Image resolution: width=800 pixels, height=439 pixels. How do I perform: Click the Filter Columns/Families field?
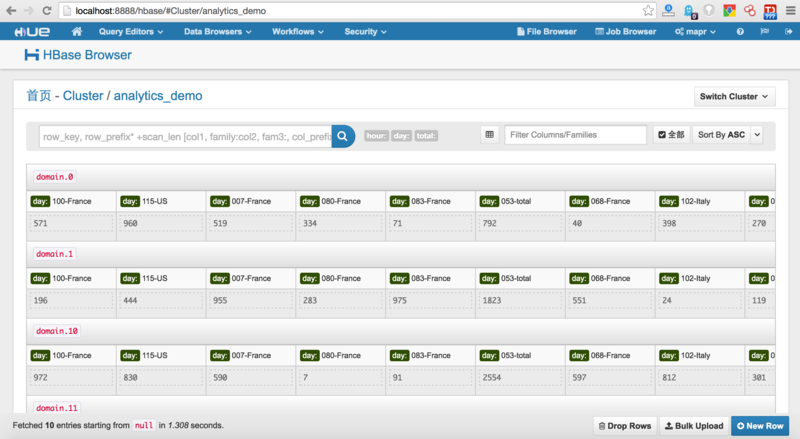576,134
